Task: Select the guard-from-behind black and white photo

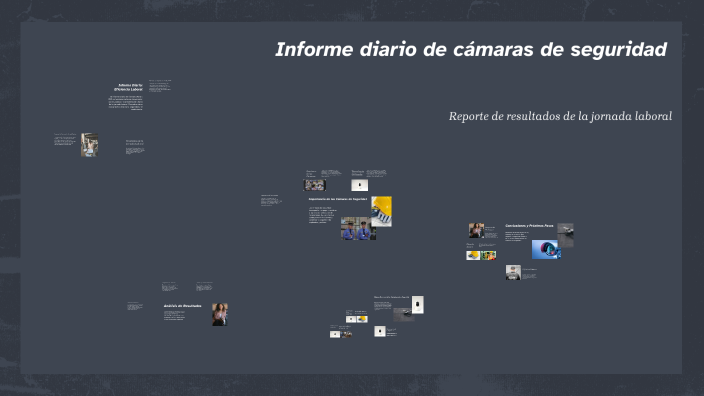Action: click(x=513, y=273)
